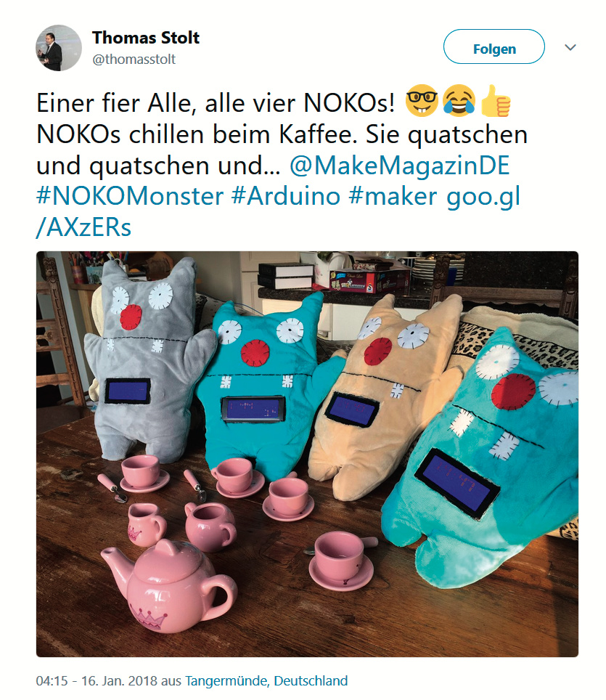Screen dimensions: 606x700
Task: Click the large turquoise NOKO's display screen
Action: (x=457, y=484)
